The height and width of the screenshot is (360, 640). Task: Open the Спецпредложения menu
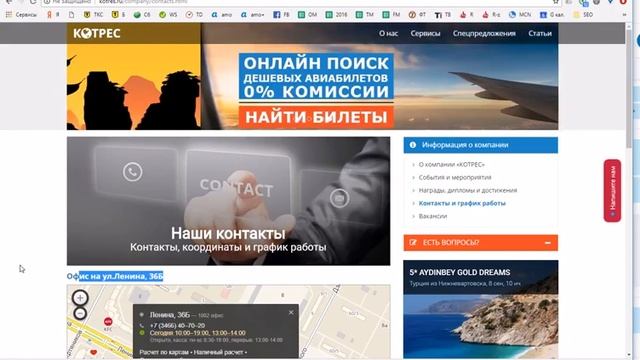click(x=484, y=33)
